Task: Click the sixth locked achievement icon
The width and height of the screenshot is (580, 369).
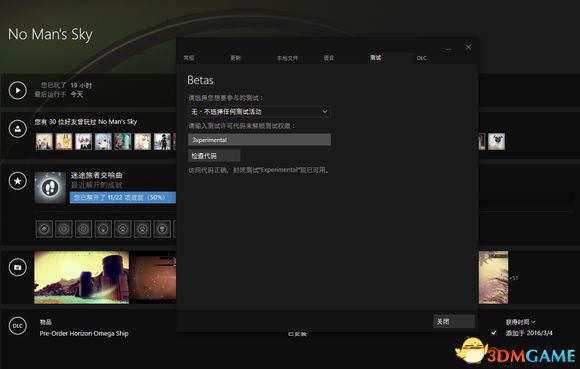Action: tap(142, 229)
